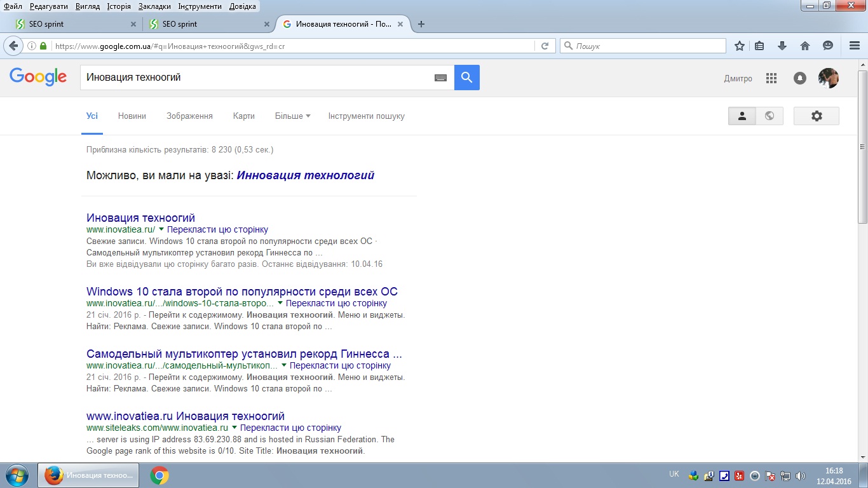
Task: Click the site information (i) icon
Action: 32,46
